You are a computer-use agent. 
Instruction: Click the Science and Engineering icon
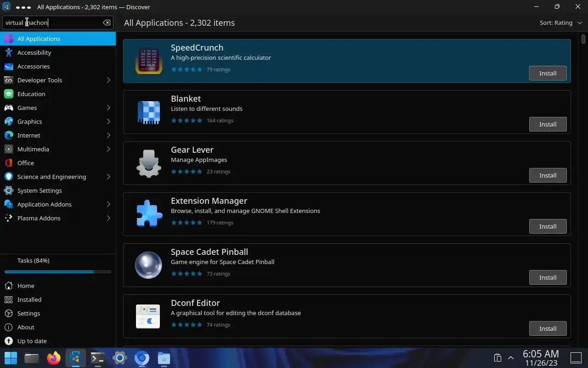pos(9,177)
